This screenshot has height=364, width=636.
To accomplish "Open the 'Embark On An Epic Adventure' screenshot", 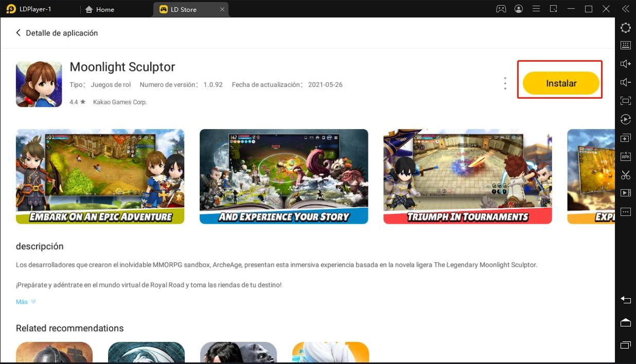I will pyautogui.click(x=100, y=176).
